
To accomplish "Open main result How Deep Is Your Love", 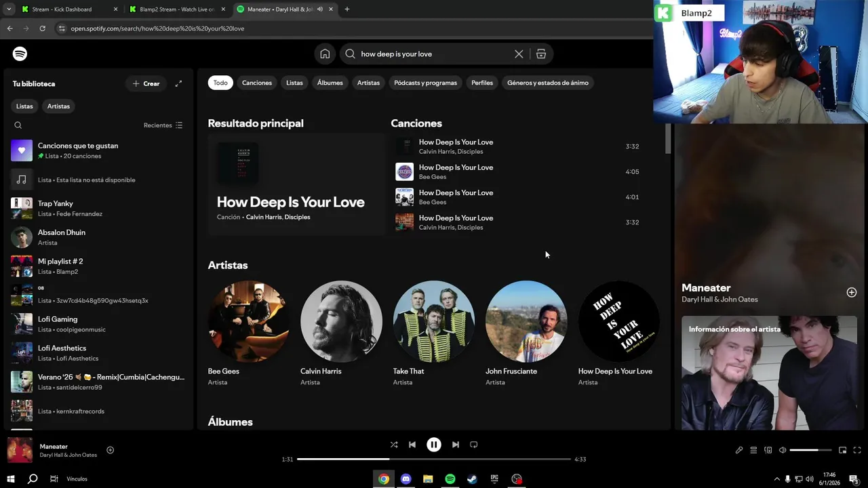I will pos(296,184).
